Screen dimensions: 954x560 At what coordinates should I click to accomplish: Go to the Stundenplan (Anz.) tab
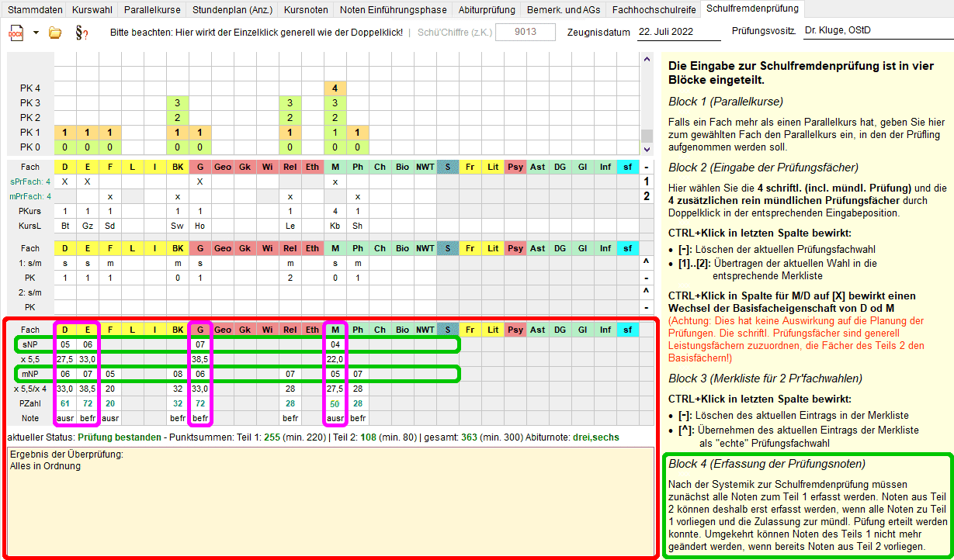click(231, 10)
